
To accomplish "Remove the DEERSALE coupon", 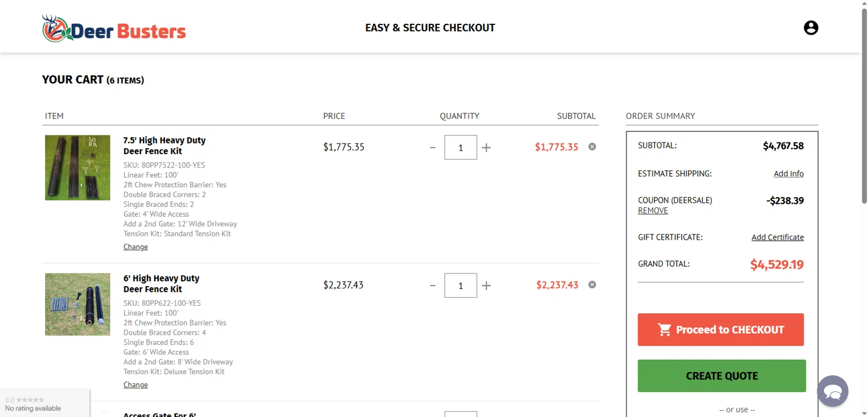I will (x=653, y=211).
